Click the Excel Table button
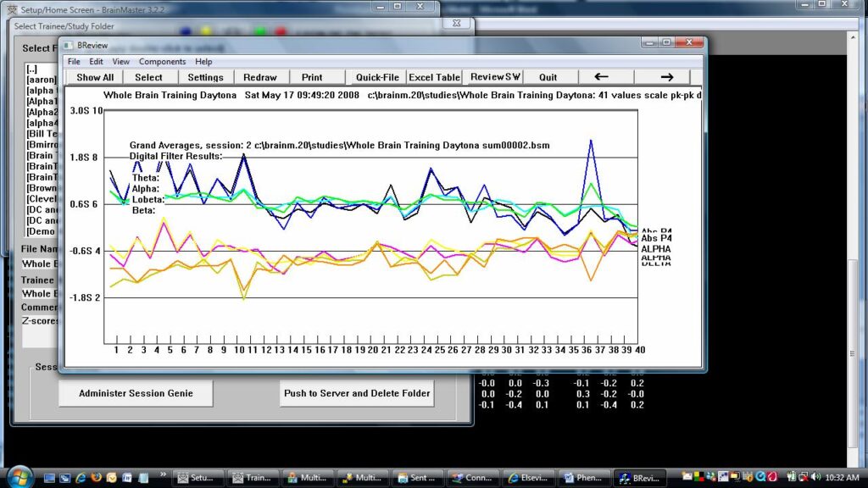Screen dimensions: 868x488 pyautogui.click(x=435, y=77)
